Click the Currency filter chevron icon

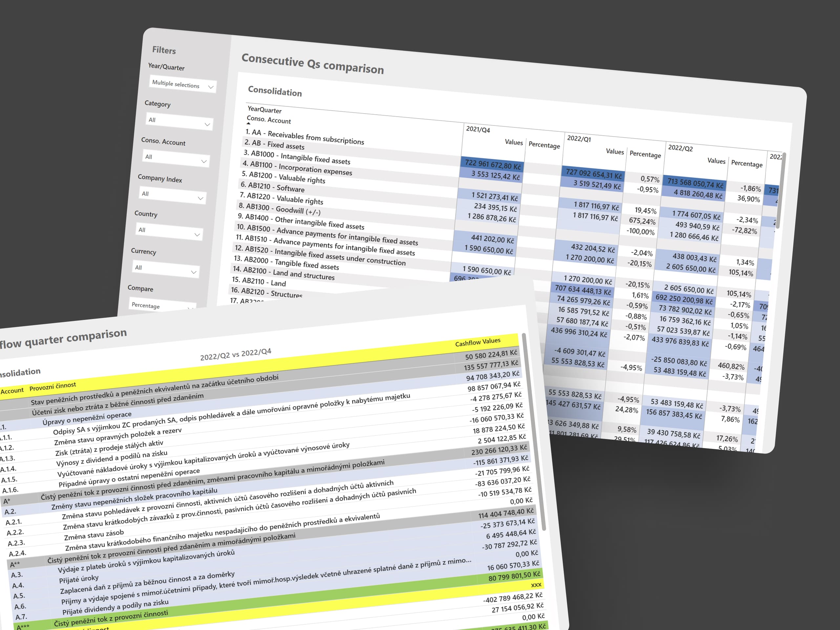click(193, 272)
